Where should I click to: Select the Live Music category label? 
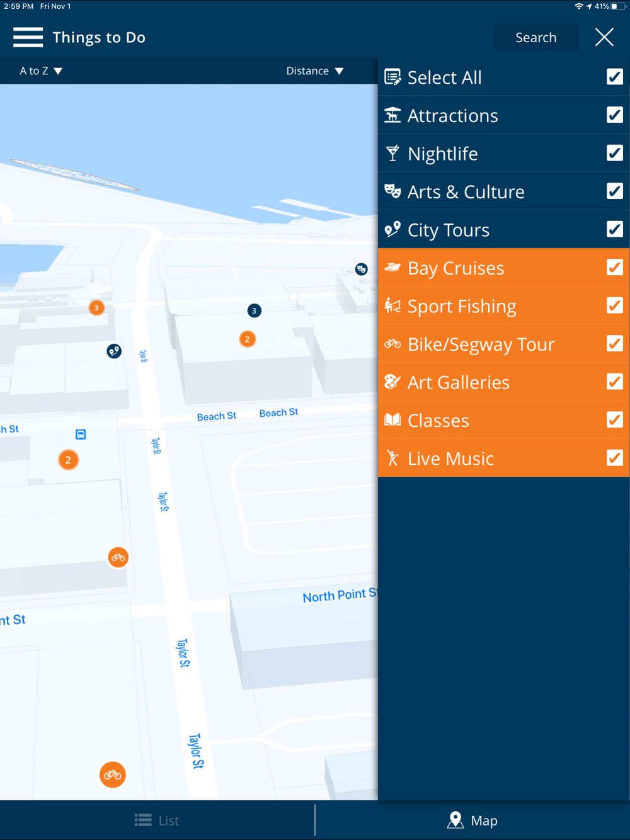click(x=450, y=458)
